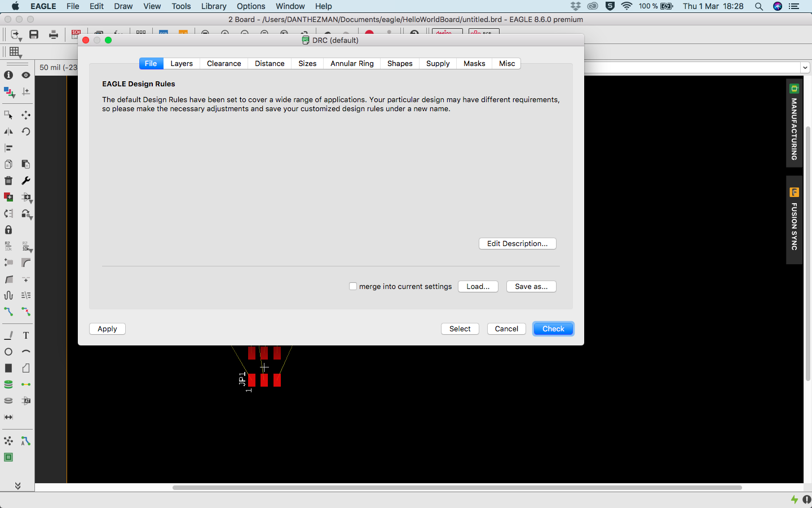Open macOS Spotlight search

(x=759, y=6)
